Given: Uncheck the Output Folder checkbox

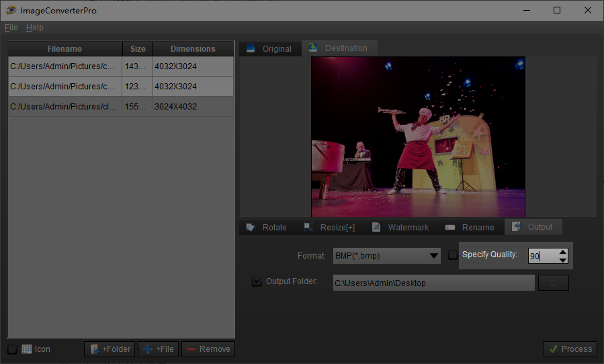Looking at the screenshot, I should coord(257,282).
